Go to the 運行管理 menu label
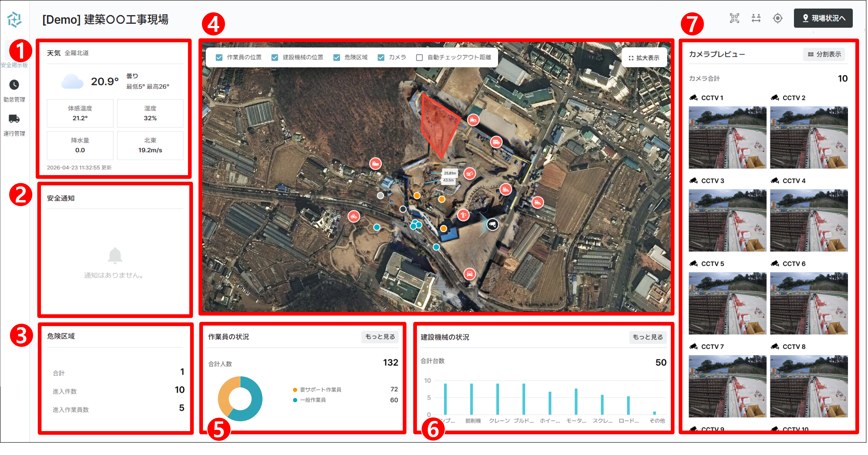868x455 pixels. point(14,133)
